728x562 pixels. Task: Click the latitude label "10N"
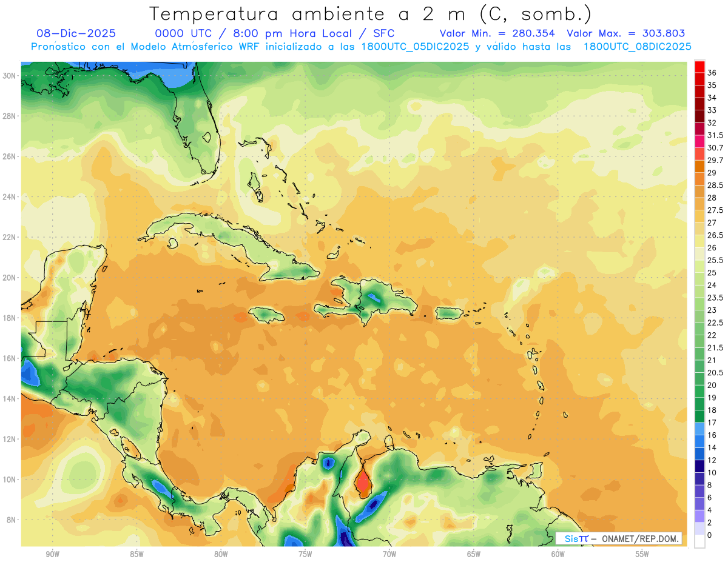9,480
